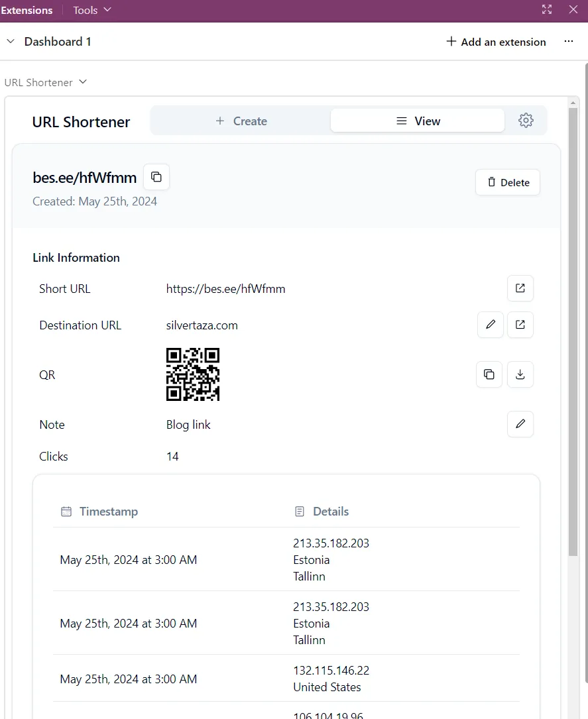Switch to the Create tab
This screenshot has height=719, width=588.
241,121
